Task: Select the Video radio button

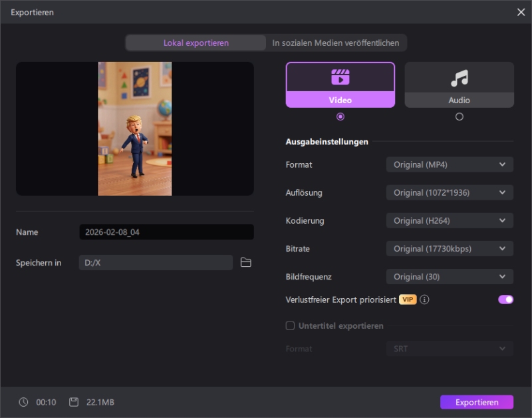Action: pos(340,116)
